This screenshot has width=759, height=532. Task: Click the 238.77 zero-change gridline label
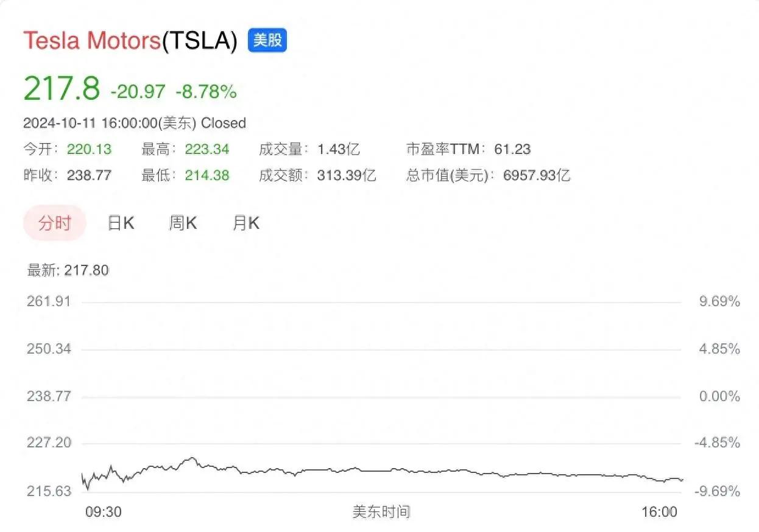click(x=49, y=396)
